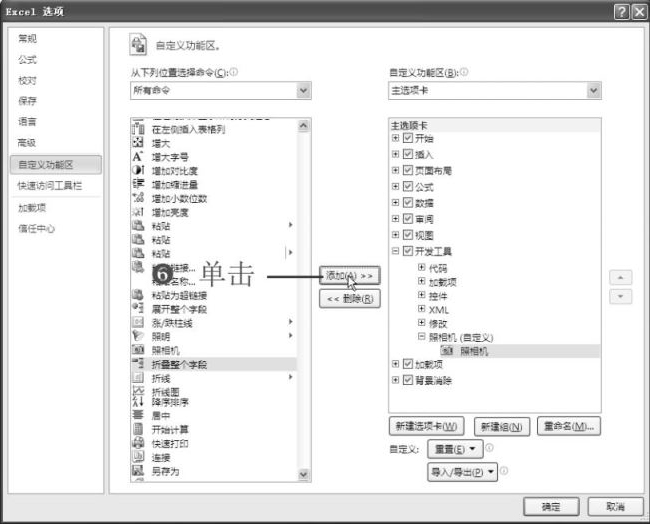Toggle the 插入 tab checkbox
The image size is (650, 524).
[x=408, y=154]
